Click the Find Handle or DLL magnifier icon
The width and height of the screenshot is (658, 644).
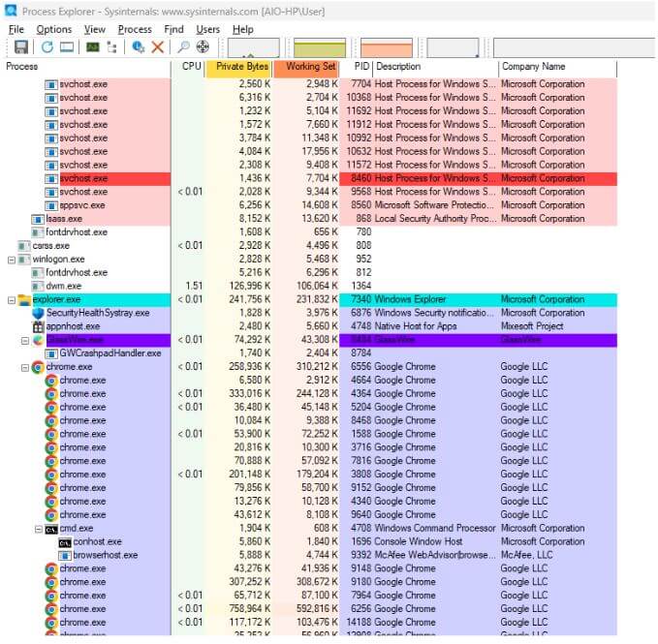click(x=183, y=46)
